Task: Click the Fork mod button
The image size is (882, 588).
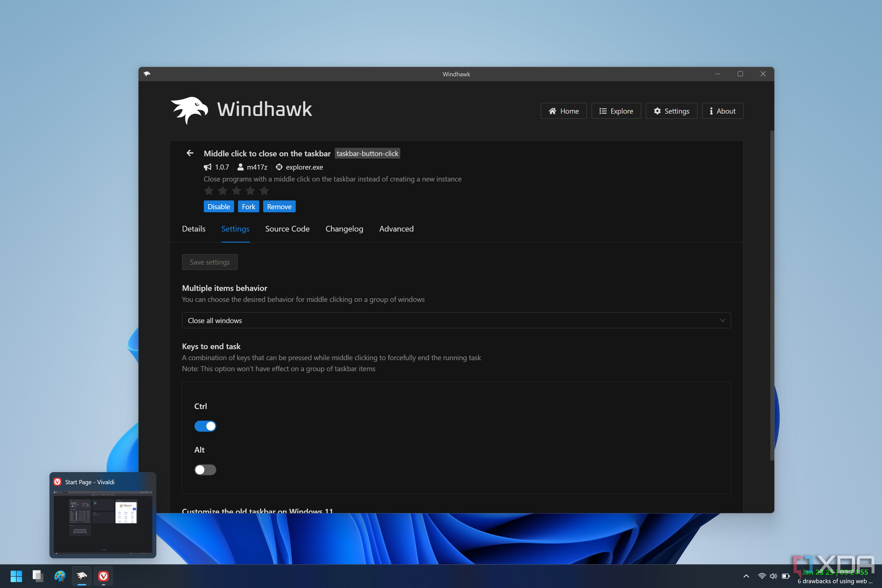Action: 248,206
